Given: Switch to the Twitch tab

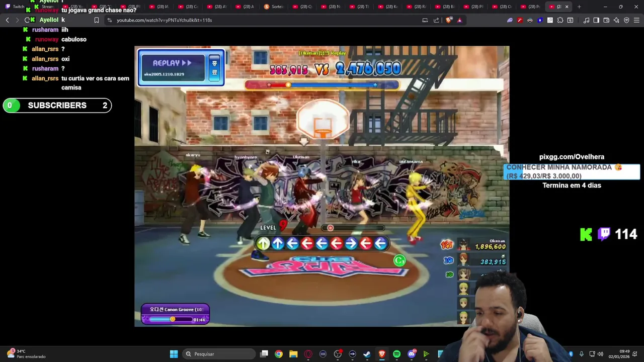Looking at the screenshot, I should 15,7.
